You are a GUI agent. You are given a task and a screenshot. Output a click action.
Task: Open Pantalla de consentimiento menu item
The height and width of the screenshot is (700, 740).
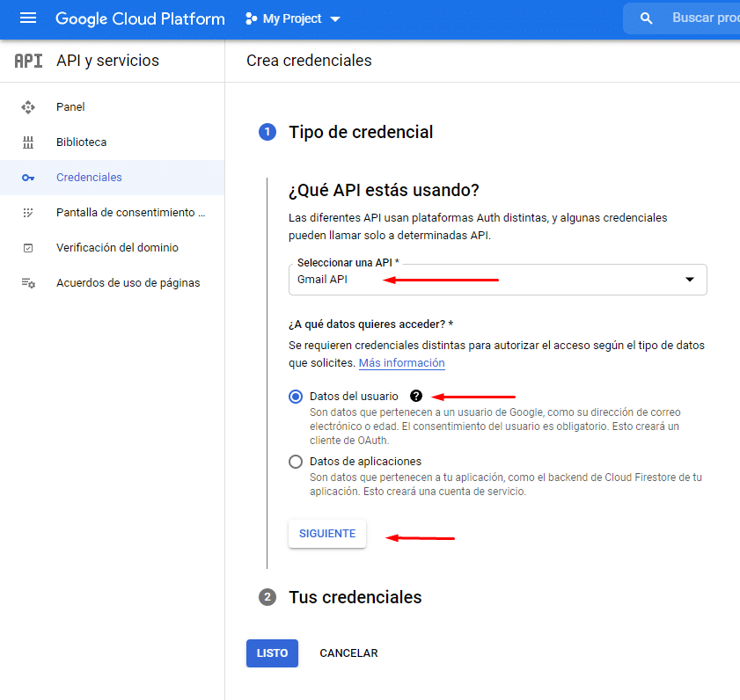click(x=113, y=213)
